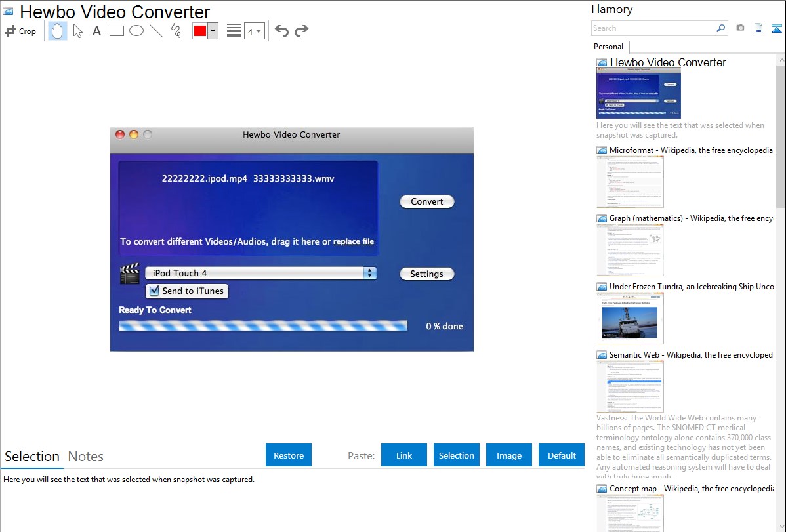The height and width of the screenshot is (532, 786).
Task: Open the Personal tab
Action: [608, 46]
